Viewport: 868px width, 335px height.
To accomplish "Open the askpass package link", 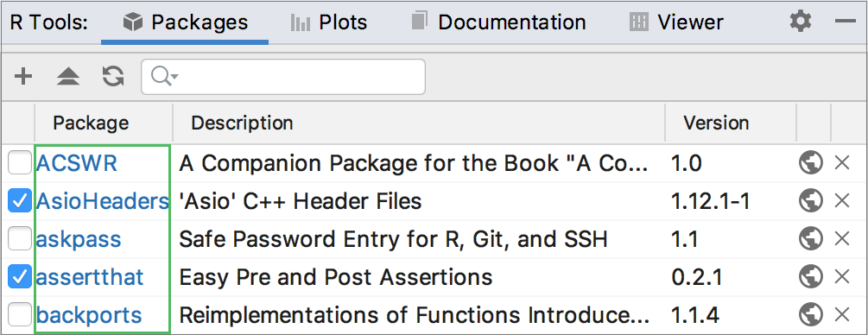I will (79, 240).
